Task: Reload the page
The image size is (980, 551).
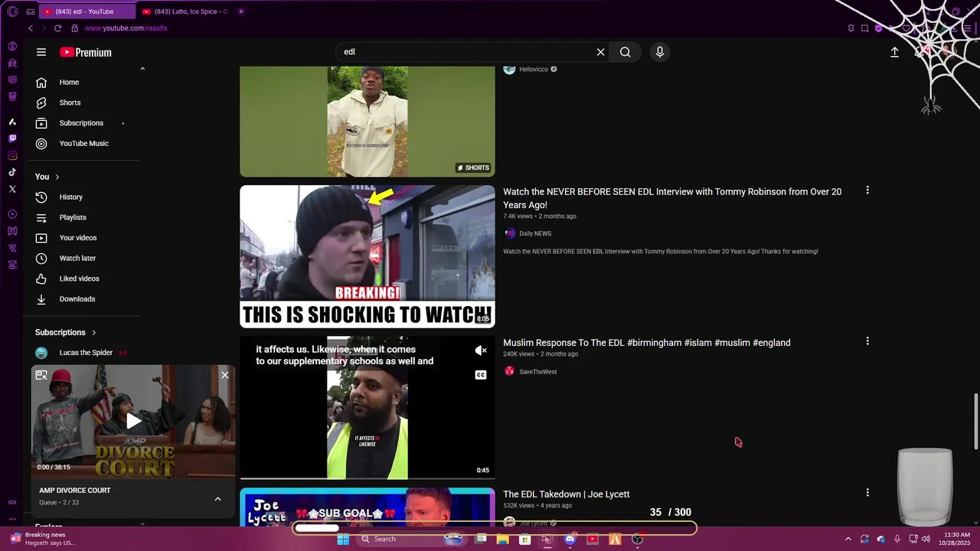Action: [x=57, y=28]
